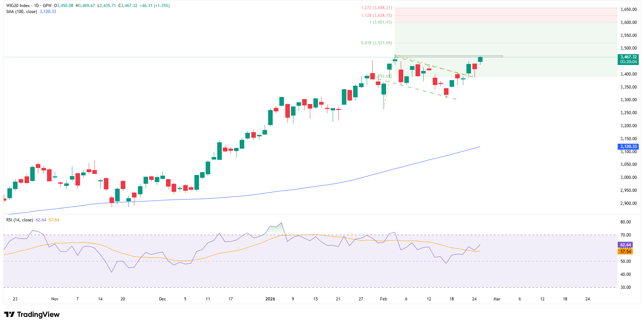Select the latest green candle on the chart
Viewport: 644px width, 325px height.
tap(480, 59)
